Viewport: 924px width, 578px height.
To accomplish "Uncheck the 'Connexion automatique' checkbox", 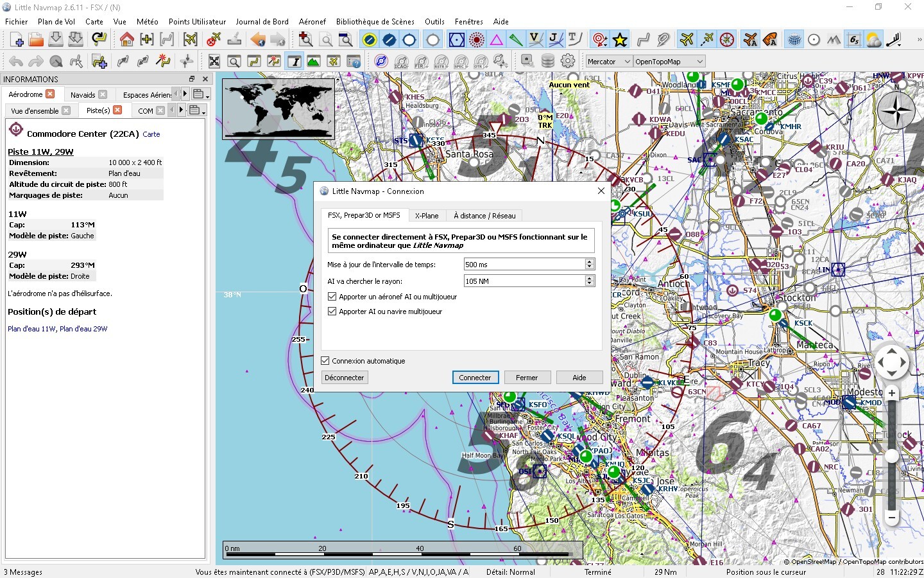I will (325, 361).
